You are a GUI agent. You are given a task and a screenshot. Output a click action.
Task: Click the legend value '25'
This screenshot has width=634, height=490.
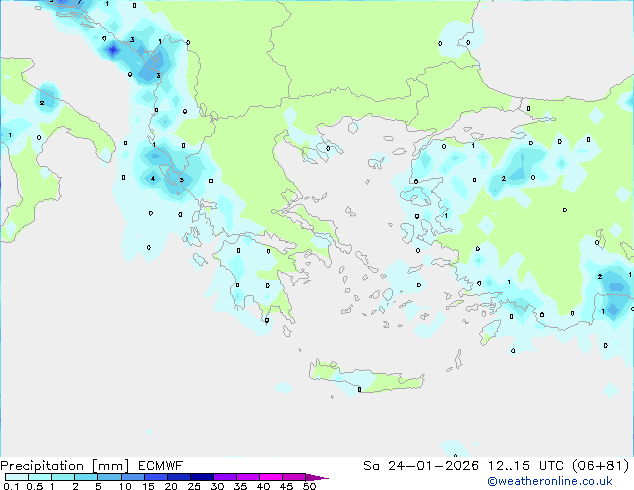click(x=194, y=486)
